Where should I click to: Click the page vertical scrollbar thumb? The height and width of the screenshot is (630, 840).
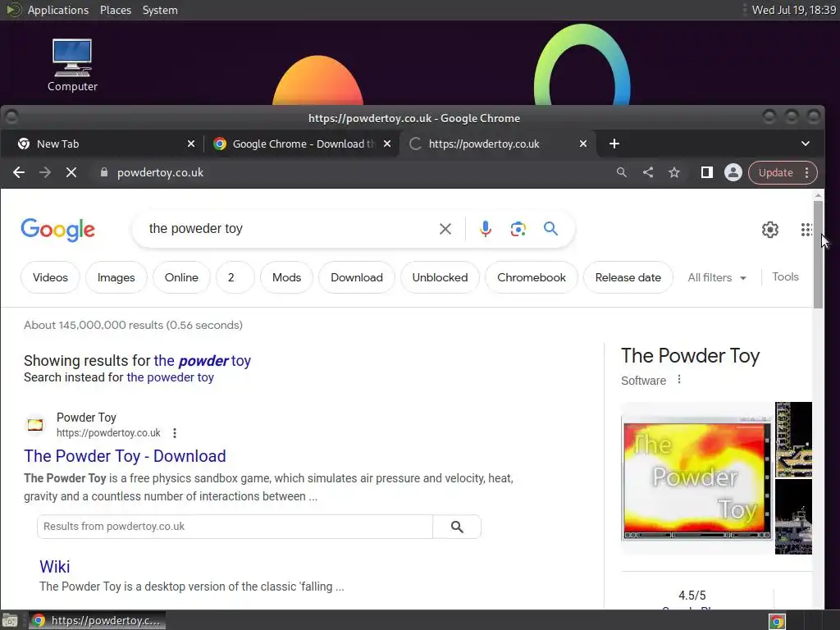click(x=818, y=254)
